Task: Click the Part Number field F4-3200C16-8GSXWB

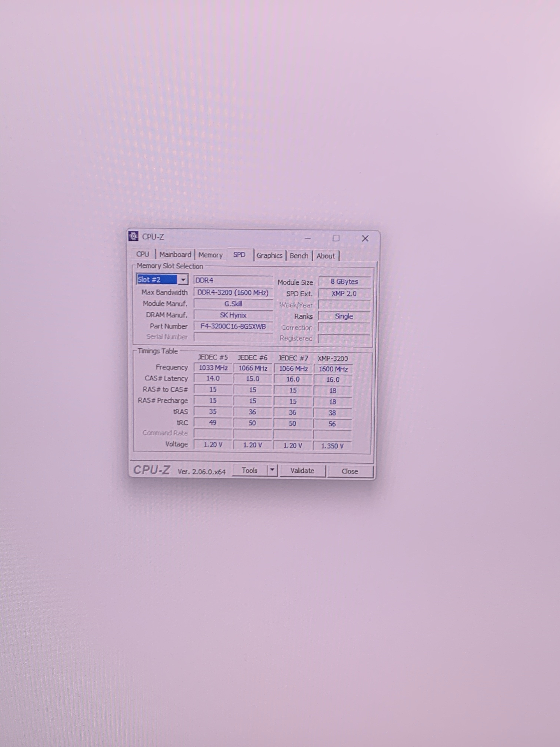Action: pyautogui.click(x=233, y=327)
